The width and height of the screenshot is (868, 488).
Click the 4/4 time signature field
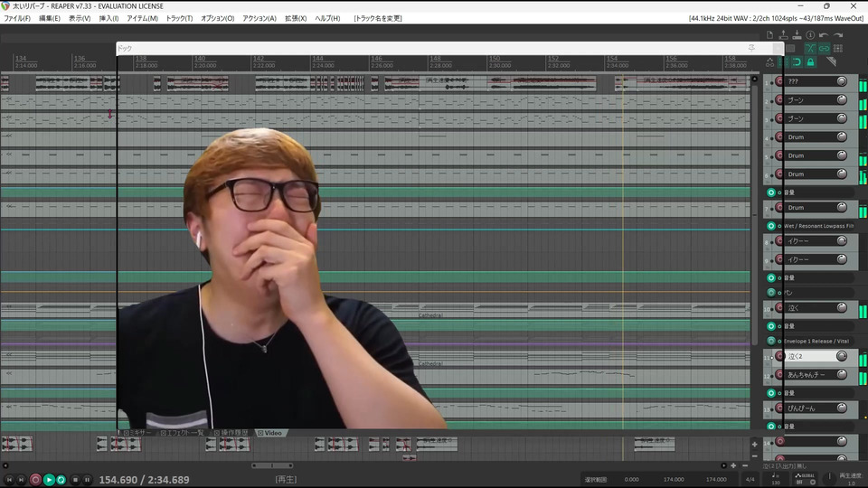point(750,479)
